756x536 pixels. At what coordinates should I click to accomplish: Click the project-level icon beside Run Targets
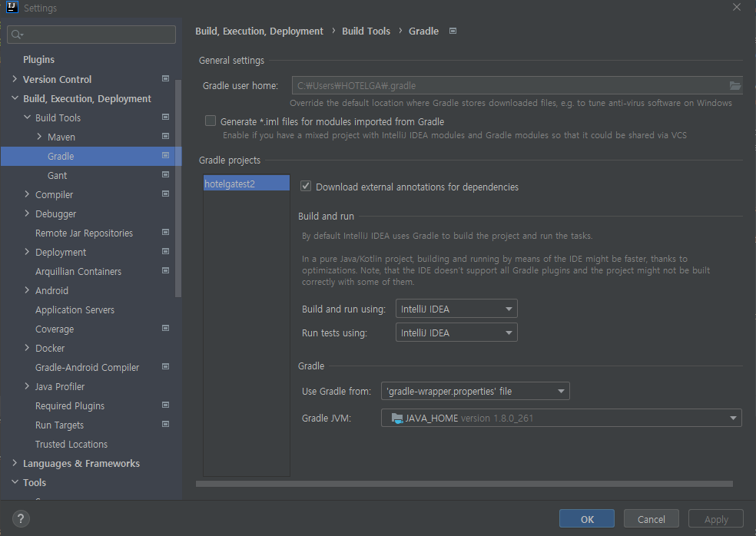coord(165,424)
